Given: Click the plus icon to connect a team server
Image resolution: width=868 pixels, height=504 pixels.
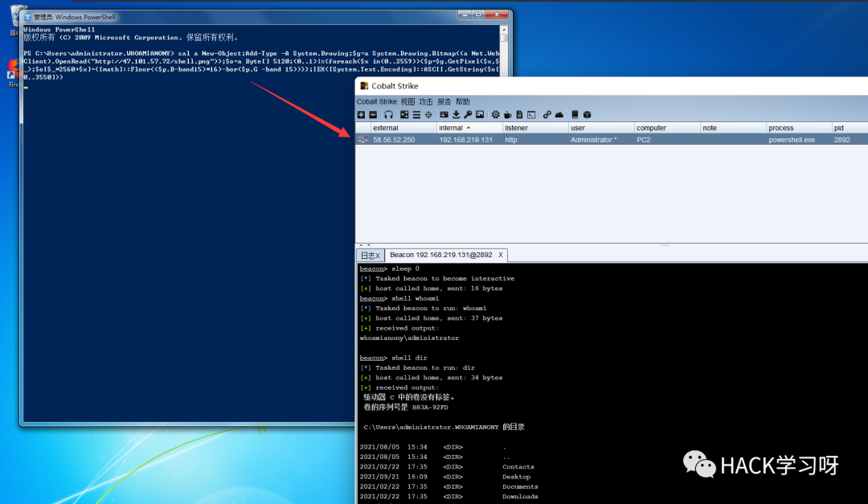Looking at the screenshot, I should pyautogui.click(x=361, y=115).
